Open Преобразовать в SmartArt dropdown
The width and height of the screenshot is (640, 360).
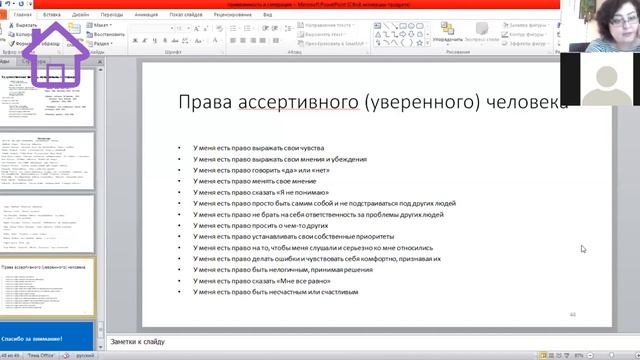[x=332, y=43]
